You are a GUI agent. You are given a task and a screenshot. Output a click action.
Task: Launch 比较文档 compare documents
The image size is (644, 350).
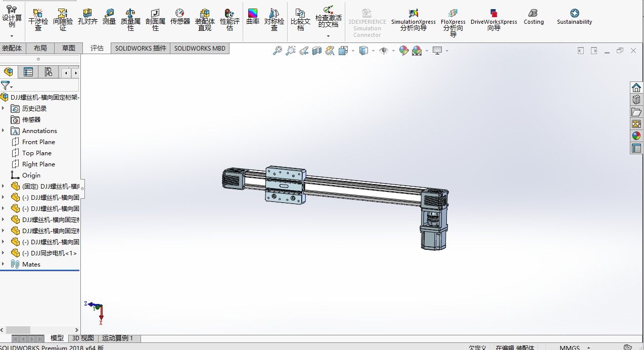click(300, 20)
